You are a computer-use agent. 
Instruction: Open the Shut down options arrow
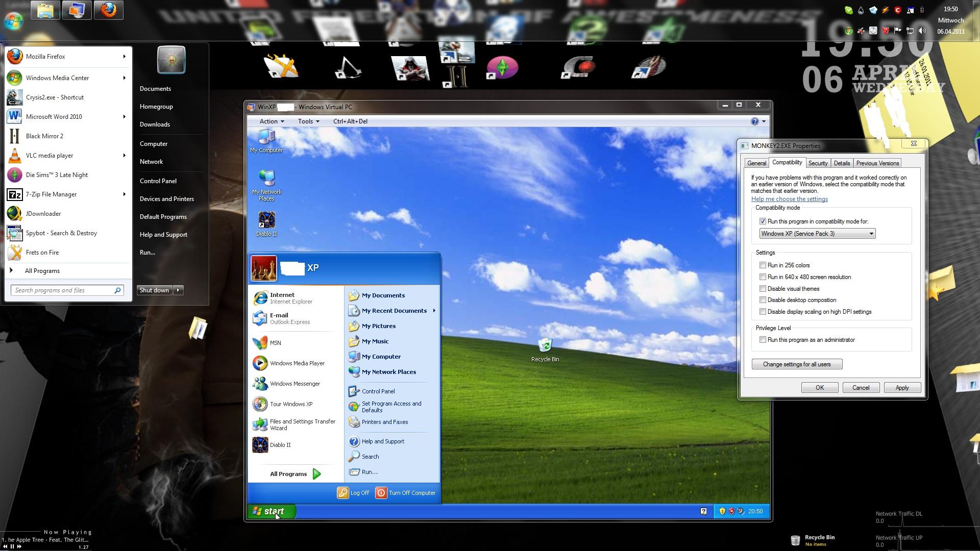tap(178, 290)
